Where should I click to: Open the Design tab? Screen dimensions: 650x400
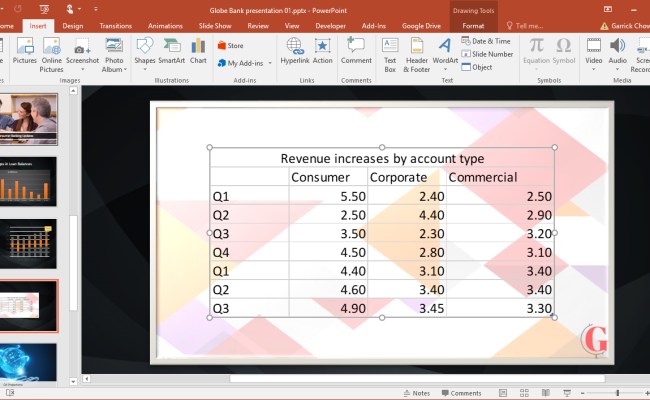click(x=73, y=26)
